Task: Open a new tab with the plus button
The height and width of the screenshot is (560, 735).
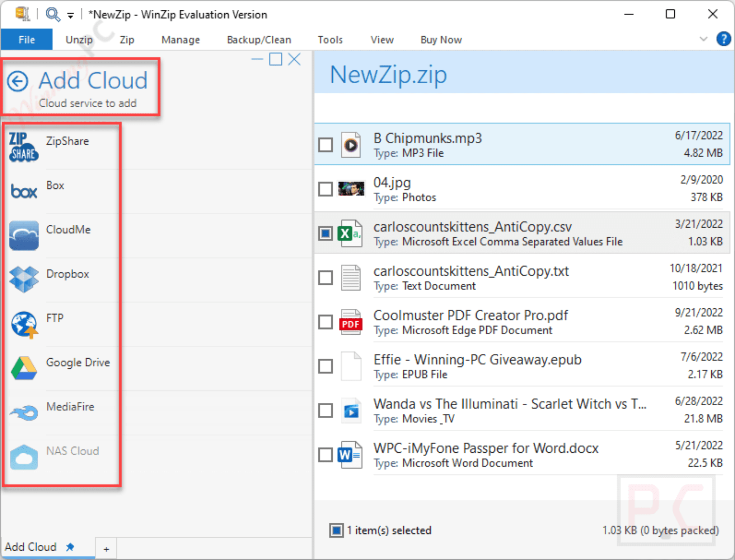Action: pos(106,548)
